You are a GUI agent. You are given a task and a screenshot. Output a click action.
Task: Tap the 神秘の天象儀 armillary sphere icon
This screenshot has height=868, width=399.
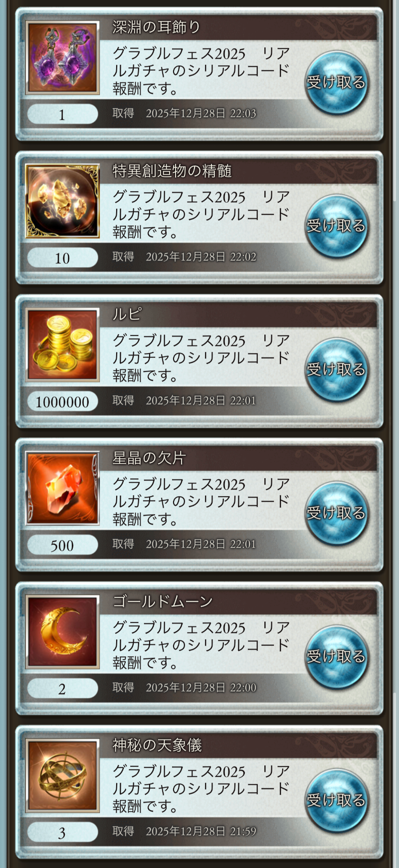[62, 776]
